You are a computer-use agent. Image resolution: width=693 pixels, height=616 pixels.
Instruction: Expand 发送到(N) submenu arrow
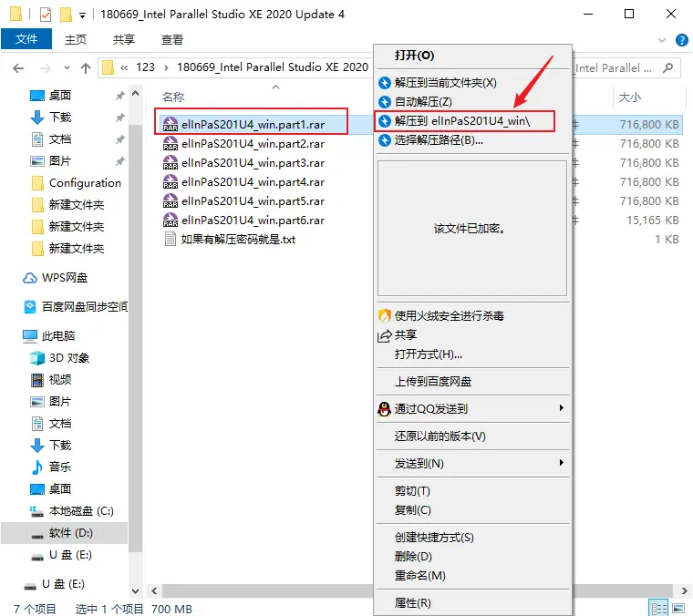562,462
